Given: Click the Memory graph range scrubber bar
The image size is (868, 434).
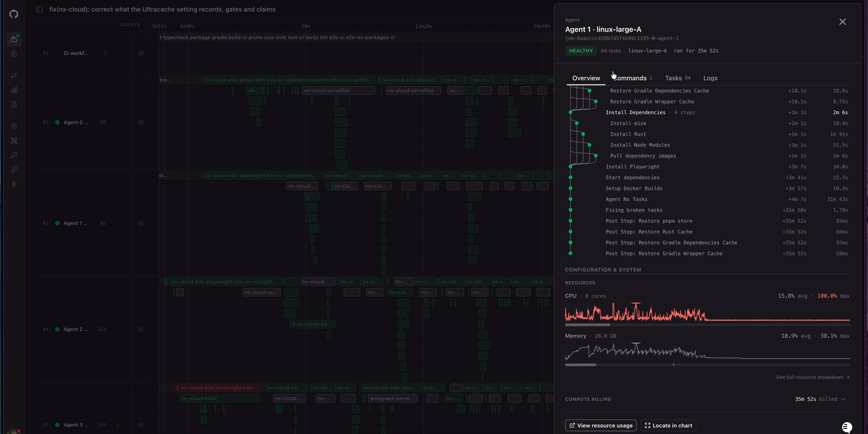Looking at the screenshot, I should pos(708,364).
